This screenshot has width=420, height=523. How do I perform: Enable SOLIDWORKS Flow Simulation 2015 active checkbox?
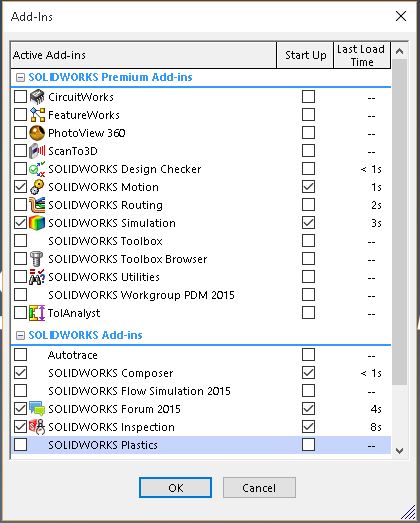coord(21,391)
